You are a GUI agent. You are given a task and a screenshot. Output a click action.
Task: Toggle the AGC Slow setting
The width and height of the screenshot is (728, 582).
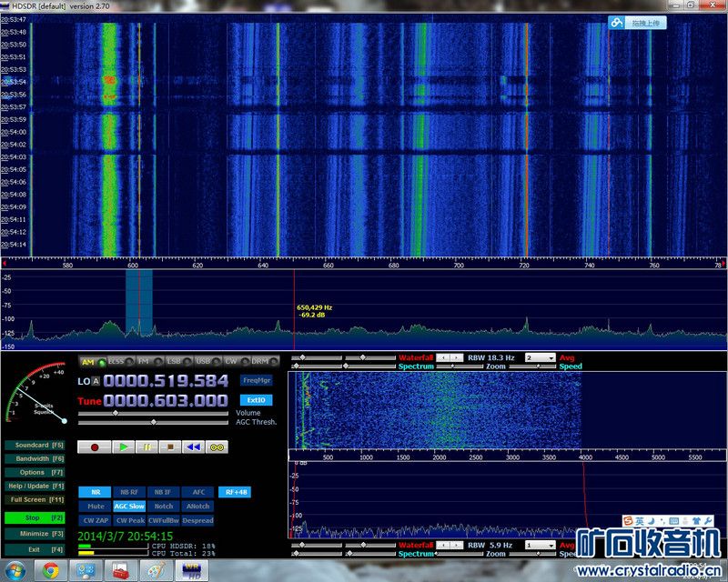pos(129,507)
